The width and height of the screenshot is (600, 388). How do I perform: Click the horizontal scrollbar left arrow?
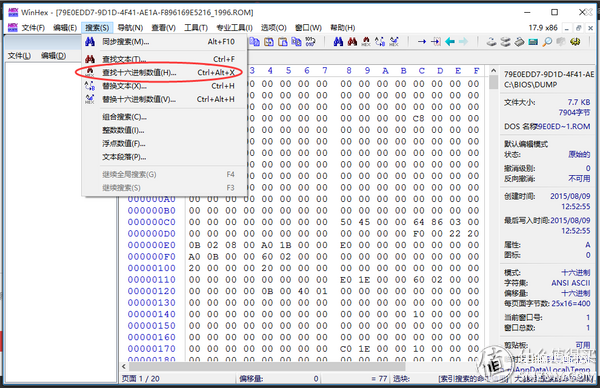pyautogui.click(x=124, y=366)
